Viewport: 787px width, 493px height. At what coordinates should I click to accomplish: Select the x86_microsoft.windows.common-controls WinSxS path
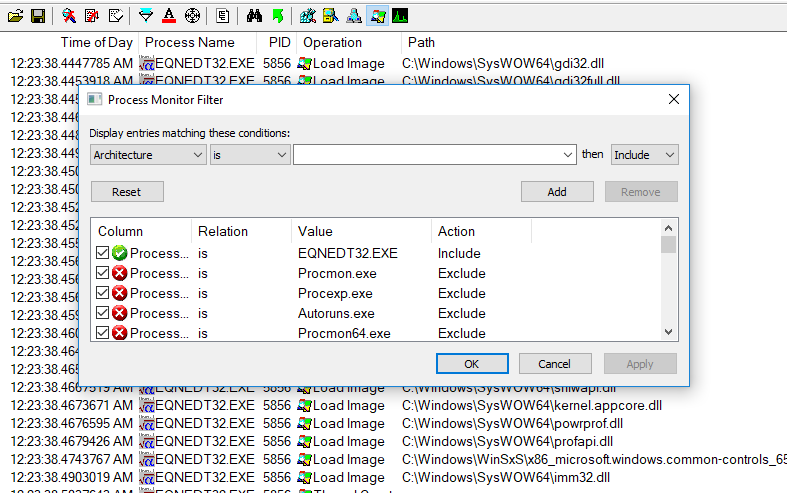tap(594, 459)
